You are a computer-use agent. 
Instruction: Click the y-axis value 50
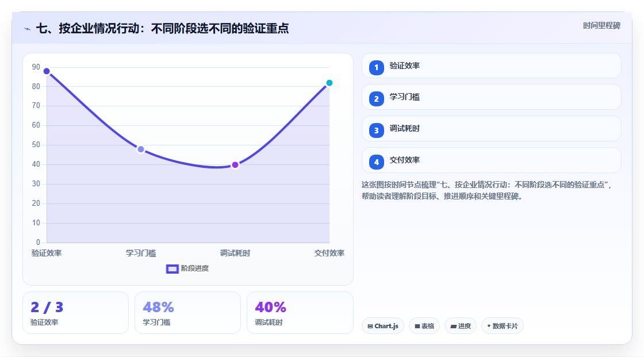[36, 145]
